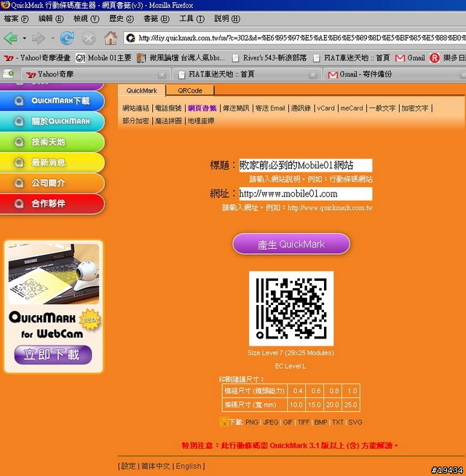The width and height of the screenshot is (466, 476).
Task: Open the 書籤 (B) menu
Action: 157,19
